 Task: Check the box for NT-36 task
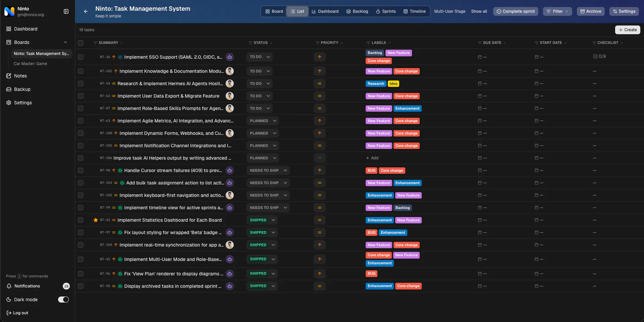81,57
